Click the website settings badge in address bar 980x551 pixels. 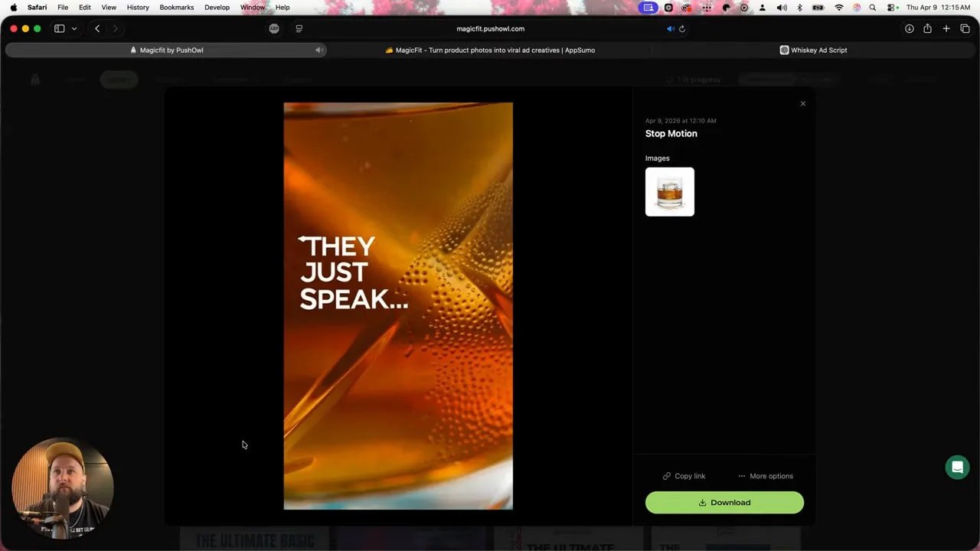point(273,28)
